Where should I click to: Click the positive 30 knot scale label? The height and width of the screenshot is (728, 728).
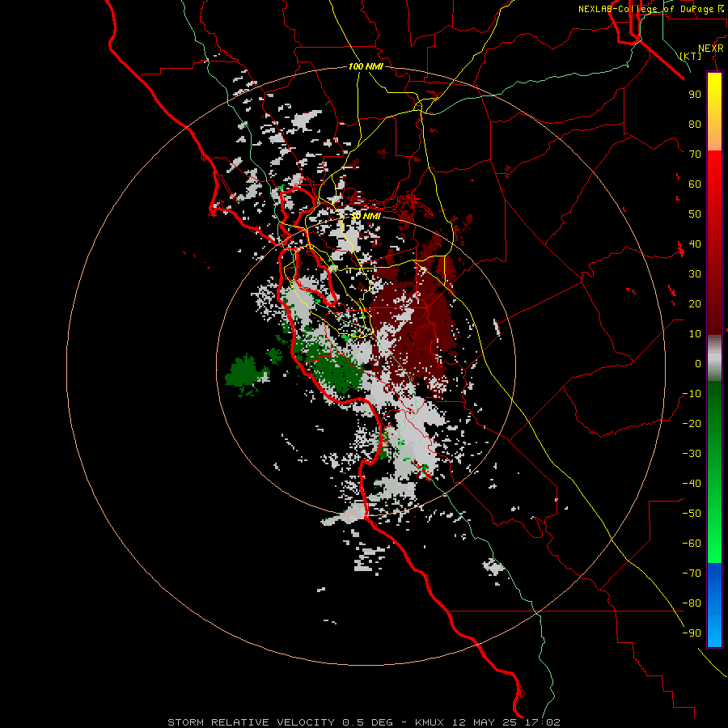click(x=695, y=274)
